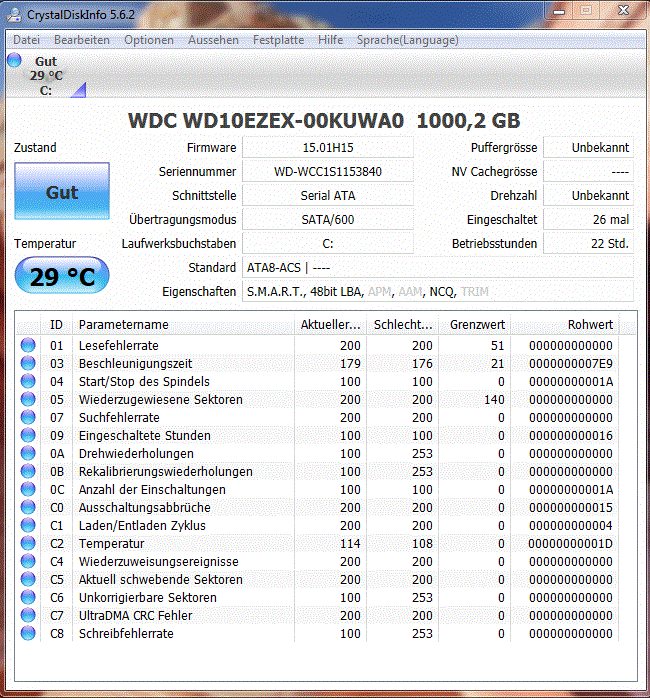The image size is (650, 698).
Task: Click raw value 0000000007E9
Action: click(x=571, y=364)
